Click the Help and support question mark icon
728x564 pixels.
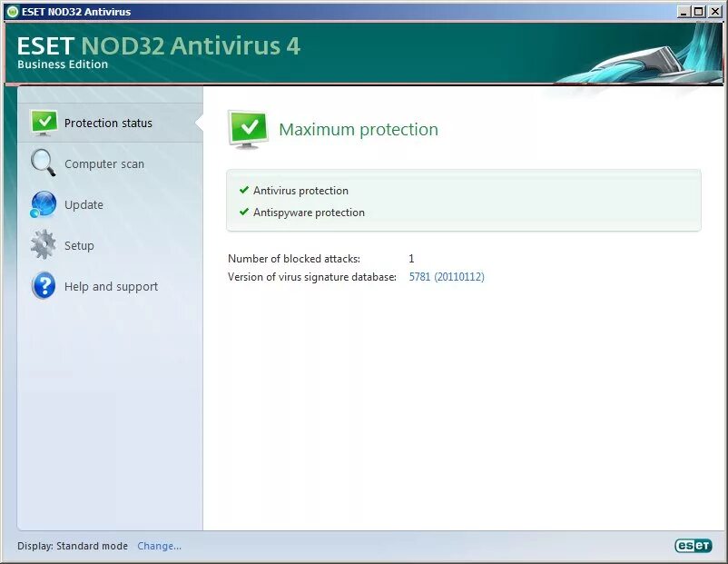pos(44,286)
